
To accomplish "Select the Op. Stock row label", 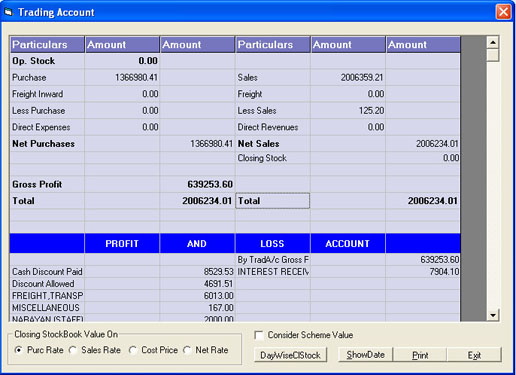I will (x=34, y=61).
